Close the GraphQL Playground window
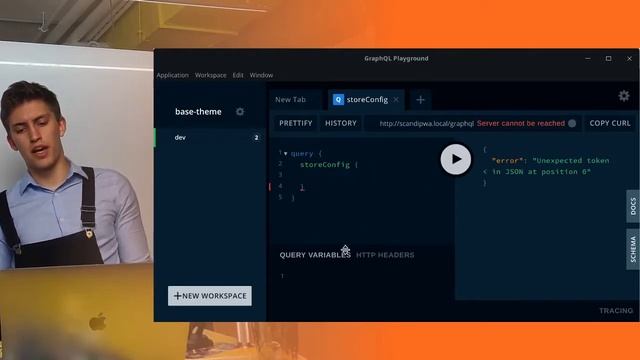This screenshot has width=640, height=360. tap(629, 58)
